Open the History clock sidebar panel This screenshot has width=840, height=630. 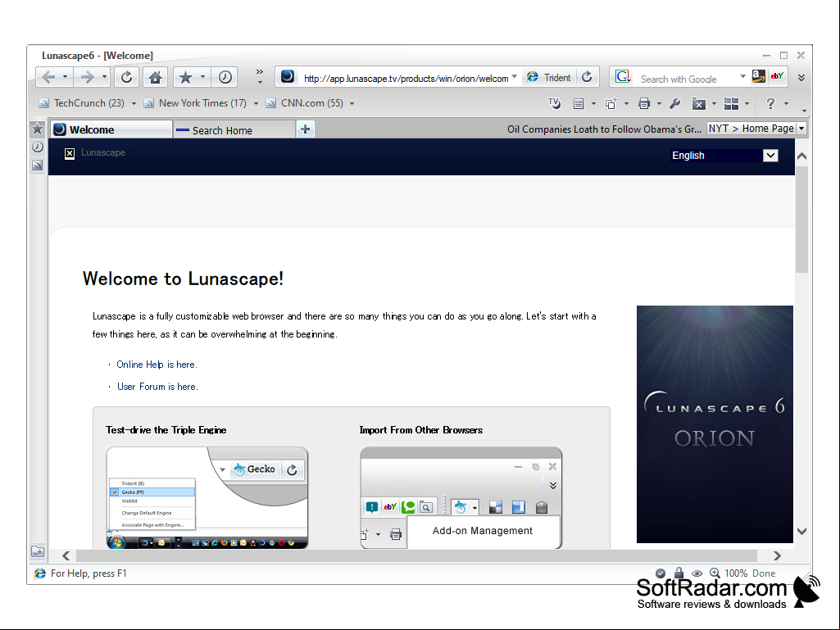tap(38, 147)
